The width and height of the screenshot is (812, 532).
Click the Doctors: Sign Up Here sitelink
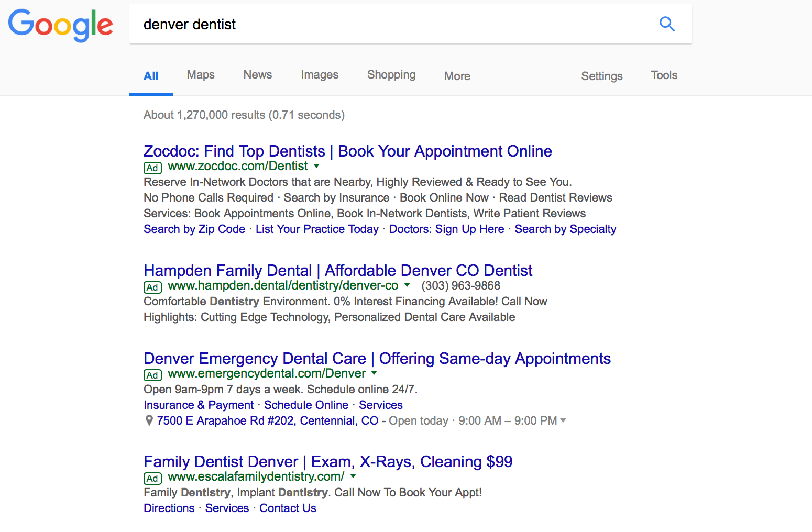(446, 229)
